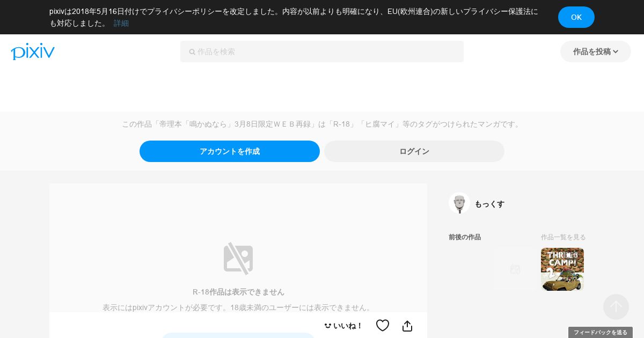Click the share icon
Viewport: 644px width, 338px height.
point(407,326)
